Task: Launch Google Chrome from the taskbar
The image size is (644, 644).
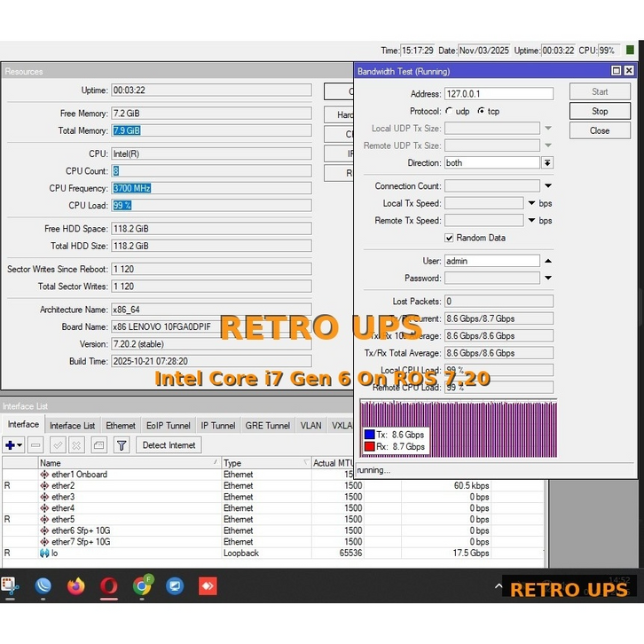Action: point(142,586)
